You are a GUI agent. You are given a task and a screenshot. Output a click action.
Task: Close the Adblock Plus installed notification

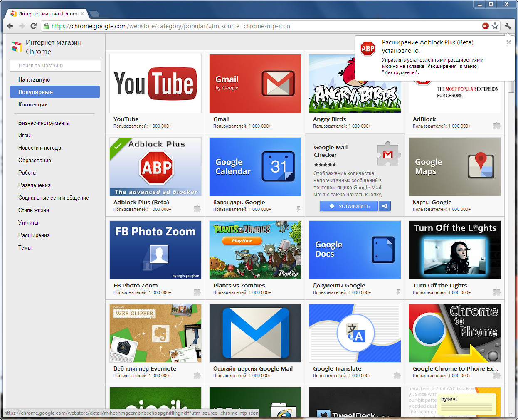(508, 42)
